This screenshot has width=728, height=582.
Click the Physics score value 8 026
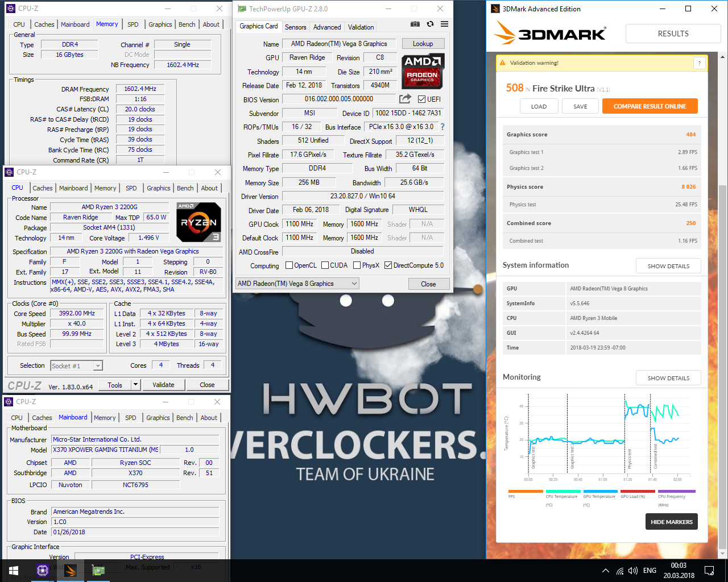[x=688, y=187]
